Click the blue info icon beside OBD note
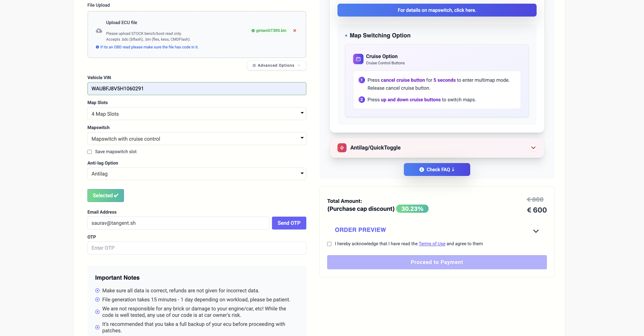The width and height of the screenshot is (644, 336). coord(97,47)
